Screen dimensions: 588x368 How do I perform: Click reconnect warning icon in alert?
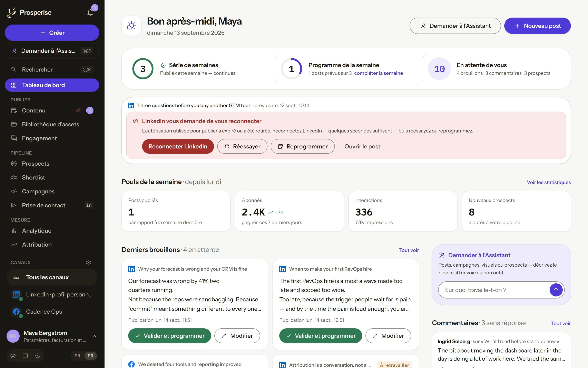point(136,121)
